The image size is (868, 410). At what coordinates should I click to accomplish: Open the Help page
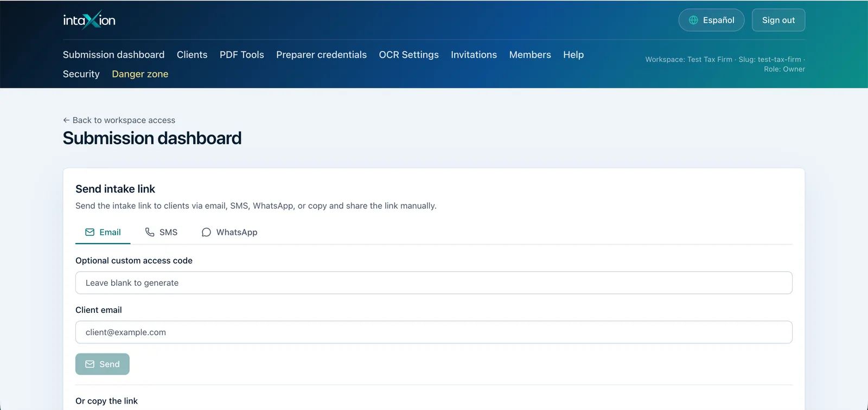coord(573,55)
